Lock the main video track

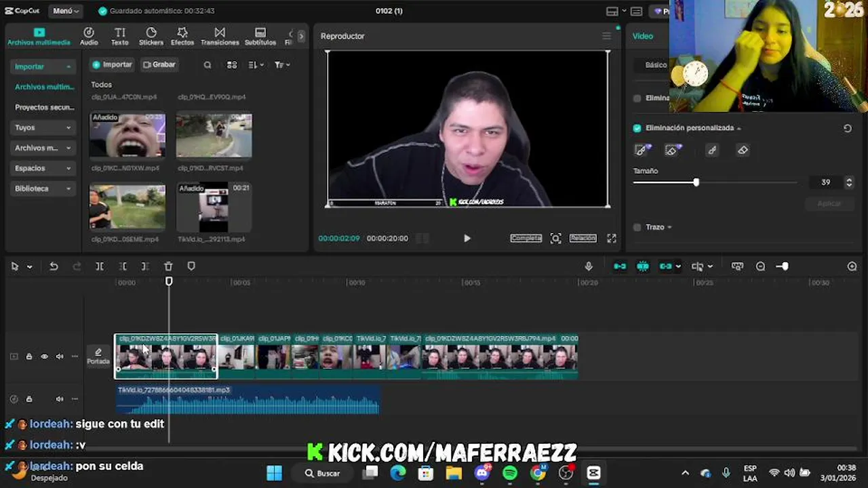click(x=29, y=357)
